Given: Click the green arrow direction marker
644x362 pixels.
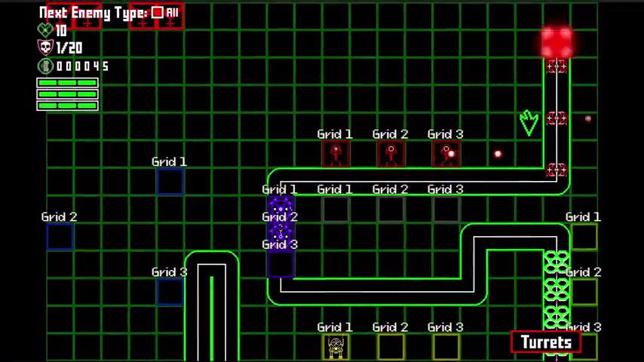Looking at the screenshot, I should [x=529, y=122].
